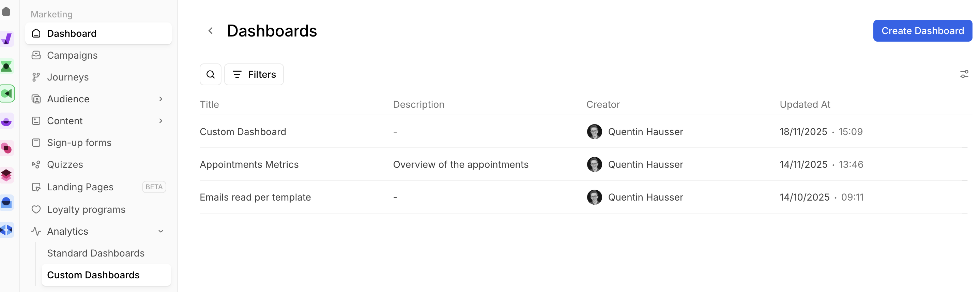
Task: Open the Filters button
Action: point(254,74)
